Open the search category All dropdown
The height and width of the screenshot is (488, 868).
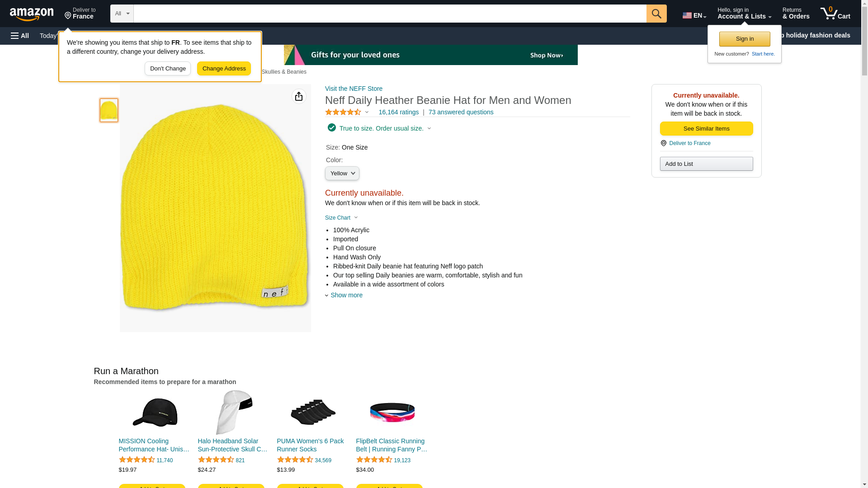[x=122, y=14]
